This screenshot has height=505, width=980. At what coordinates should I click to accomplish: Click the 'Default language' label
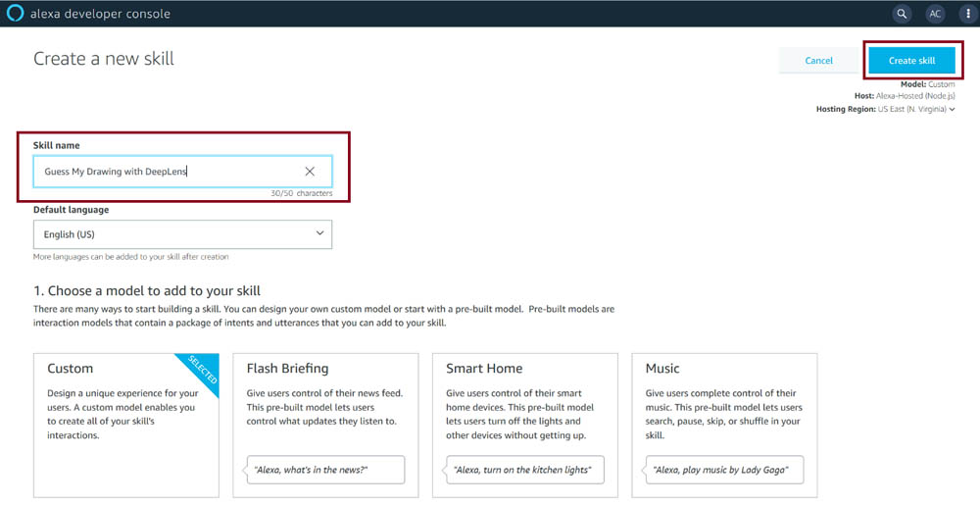(71, 210)
